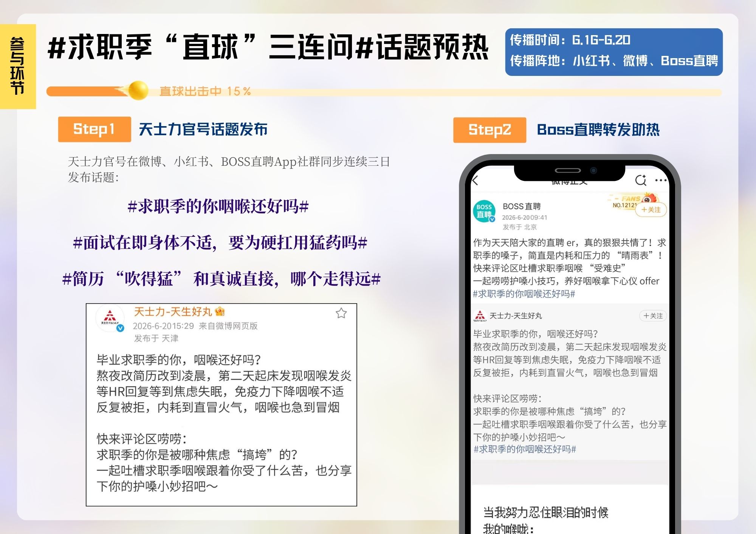
Task: Click the card line 快来评论区唠唠：
Action: (142, 439)
